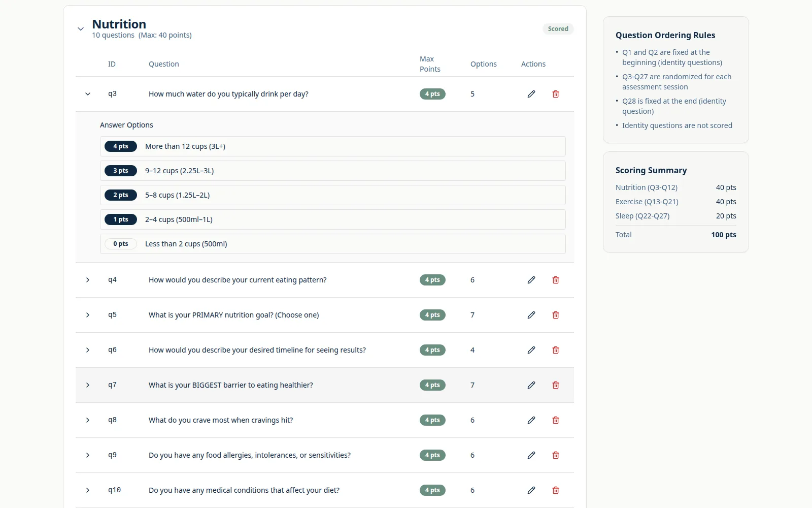Screen dimensions: 812x508
Task: Delete q8 cravings question
Action: tap(556, 420)
